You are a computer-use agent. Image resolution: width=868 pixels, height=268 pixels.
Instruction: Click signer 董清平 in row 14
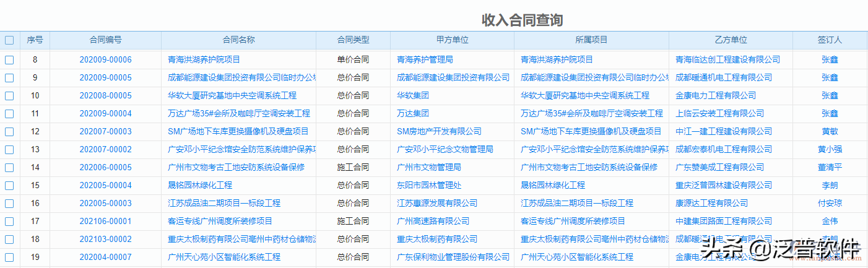click(x=830, y=168)
